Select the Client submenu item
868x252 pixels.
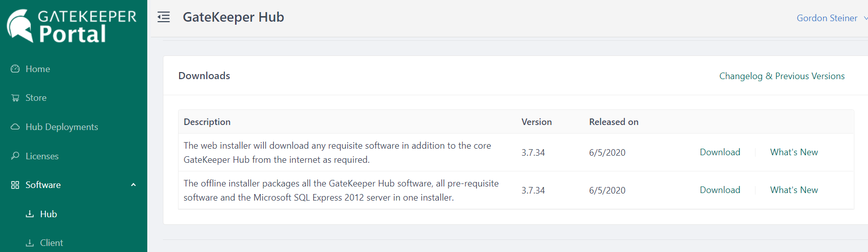[51, 243]
